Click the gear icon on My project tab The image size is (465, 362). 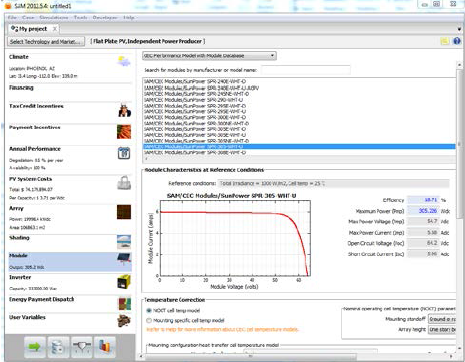point(14,29)
